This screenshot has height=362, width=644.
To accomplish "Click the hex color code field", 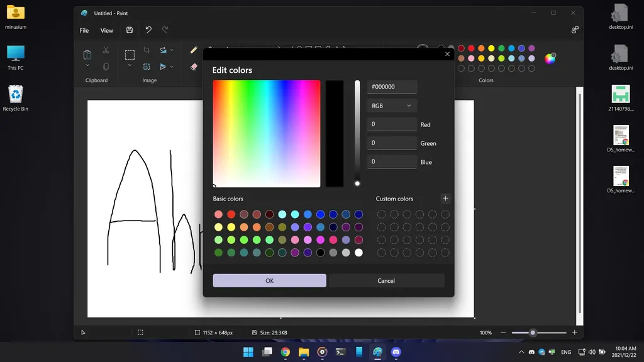I will (392, 87).
